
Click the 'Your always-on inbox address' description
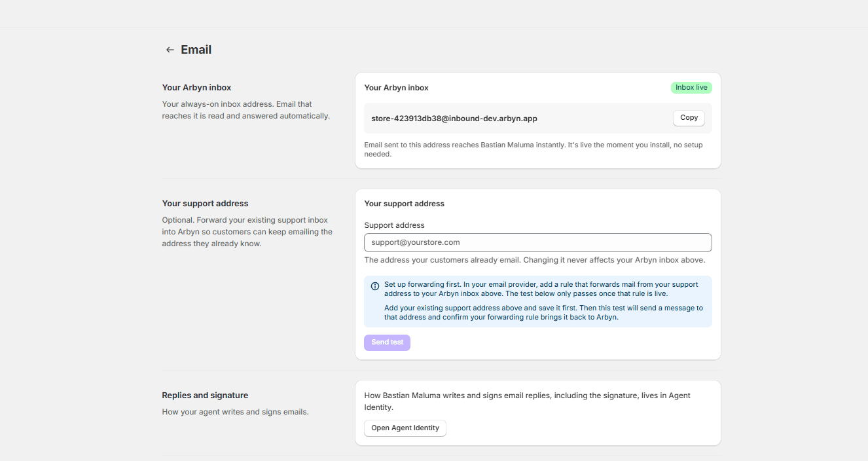[x=246, y=110]
